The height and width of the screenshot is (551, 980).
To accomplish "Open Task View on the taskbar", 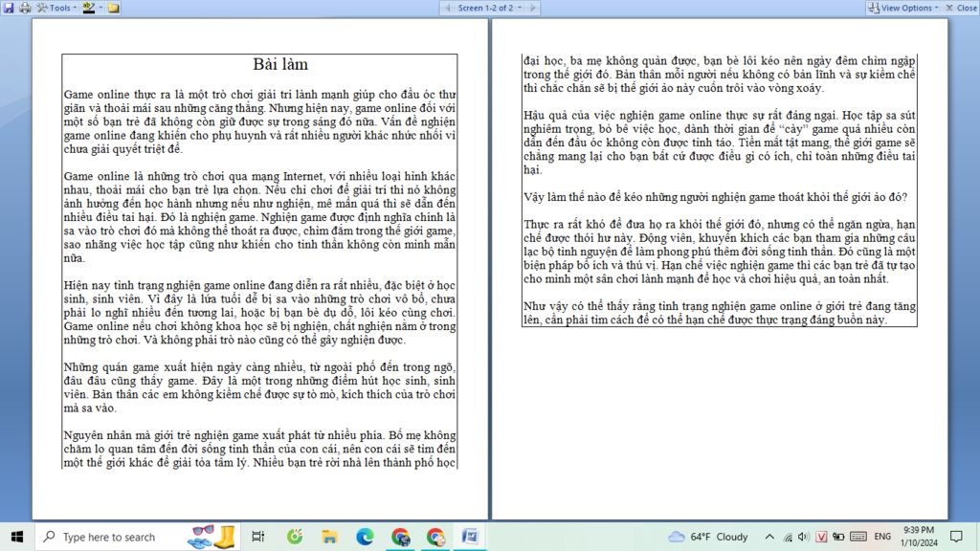I will [257, 537].
